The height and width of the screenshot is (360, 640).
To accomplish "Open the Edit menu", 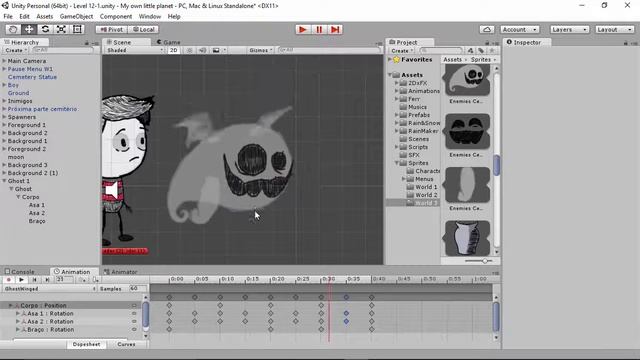I will [x=24, y=16].
